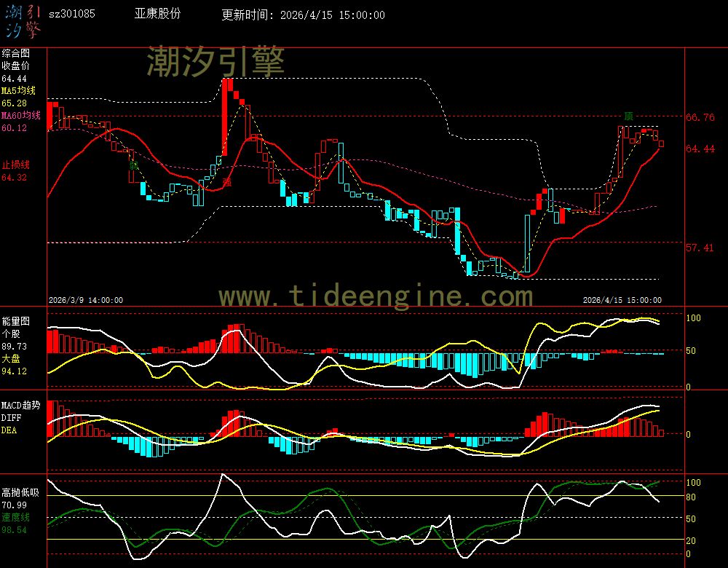
Task: Select the 综合图 panel label
Action: click(x=15, y=53)
